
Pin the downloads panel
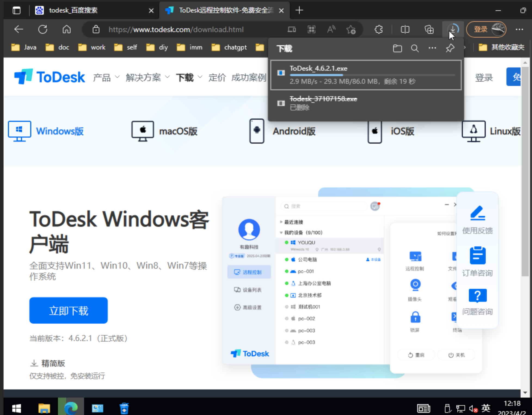450,48
